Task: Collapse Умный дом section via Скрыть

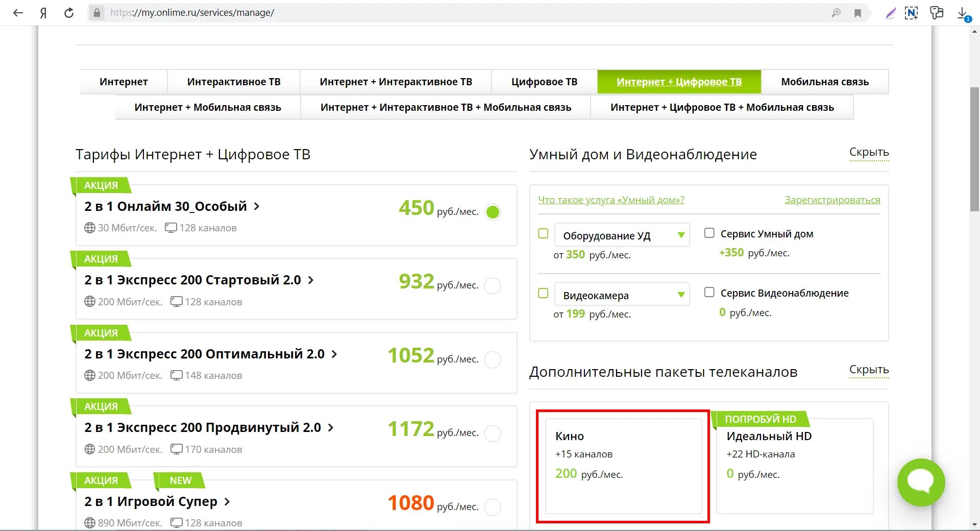Action: point(869,153)
